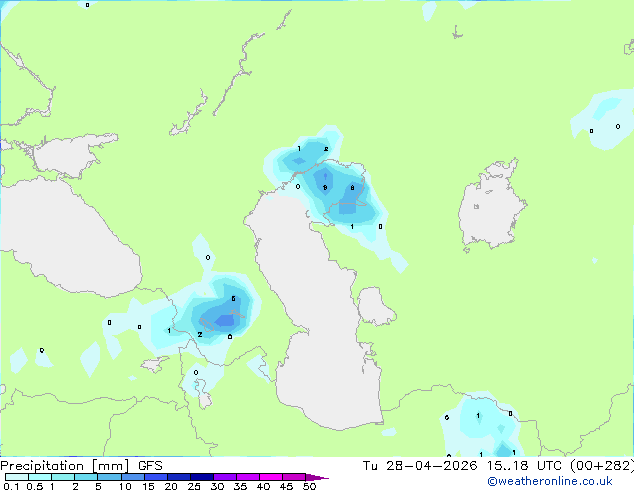The image size is (634, 490).
Task: Click the 25–30 mm dark navy swatch
Action: 202,477
